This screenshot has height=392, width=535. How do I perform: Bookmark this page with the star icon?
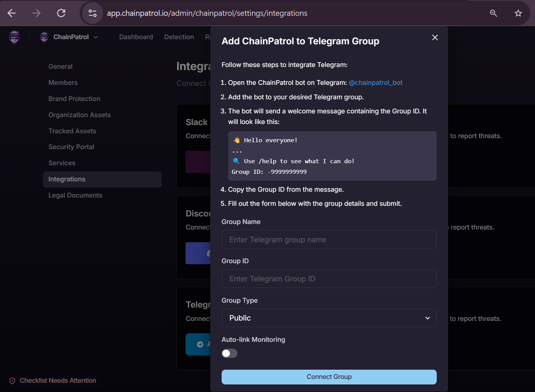(x=518, y=13)
